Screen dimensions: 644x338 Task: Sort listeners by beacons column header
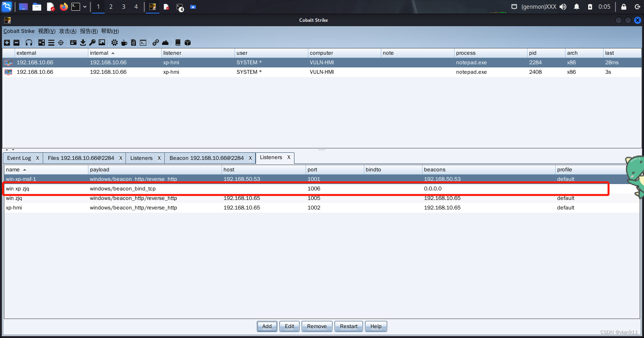(x=489, y=170)
